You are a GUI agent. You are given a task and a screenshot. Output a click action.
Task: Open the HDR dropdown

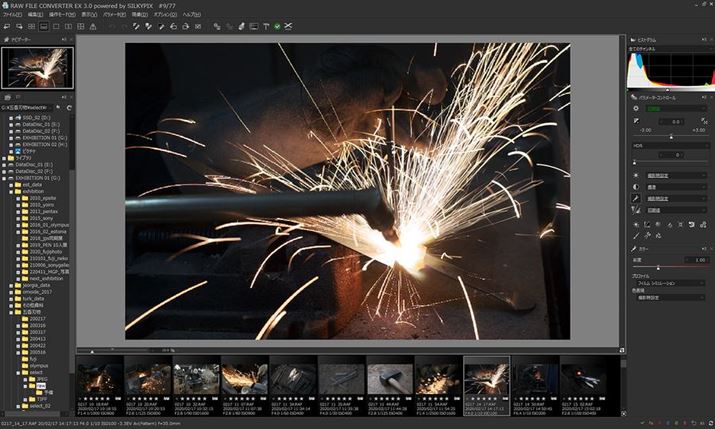[670, 145]
